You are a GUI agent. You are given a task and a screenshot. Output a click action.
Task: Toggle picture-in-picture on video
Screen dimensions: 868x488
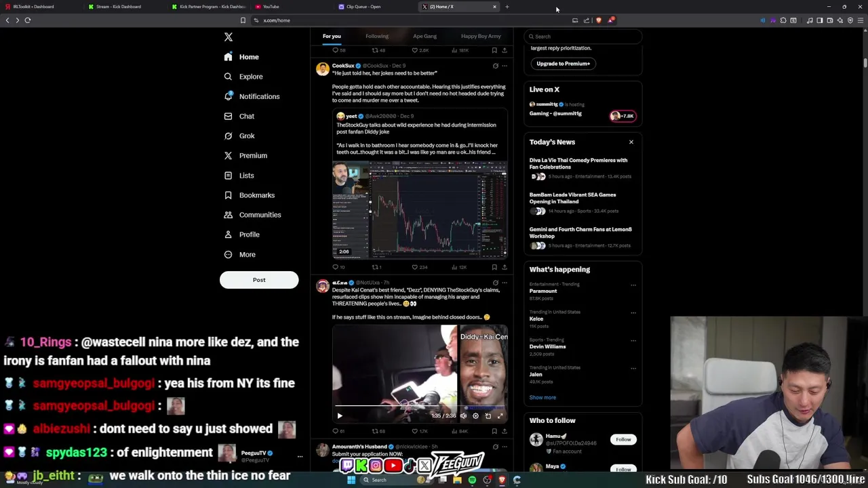pyautogui.click(x=488, y=415)
